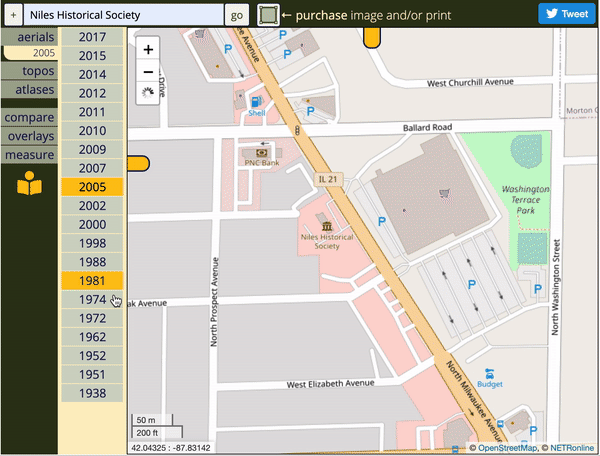Open the overlays panel
Viewport: 600px width, 456px height.
[x=29, y=136]
